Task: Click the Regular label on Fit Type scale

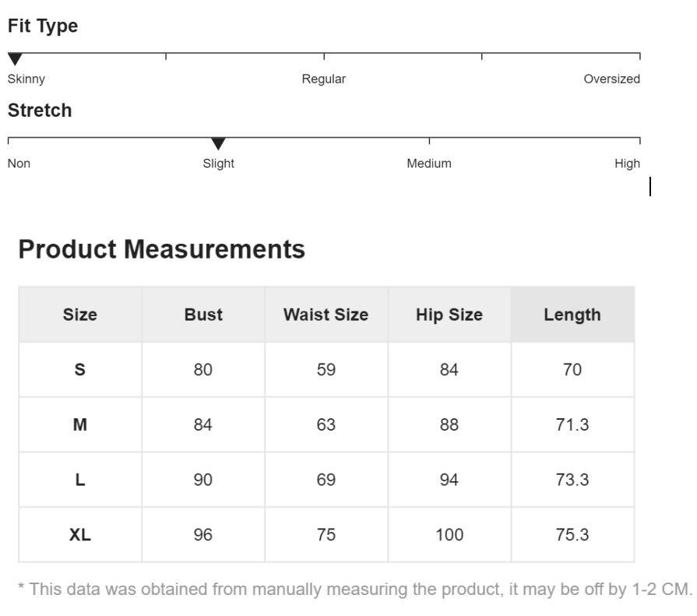Action: point(324,79)
